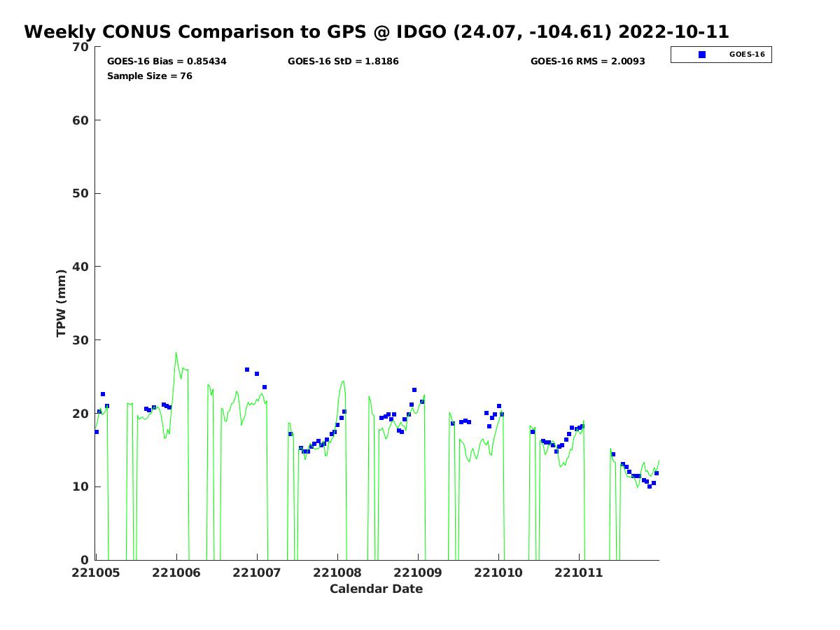This screenshot has height=630, width=840.
Task: Click the y-axis tick label 40
Action: (81, 267)
